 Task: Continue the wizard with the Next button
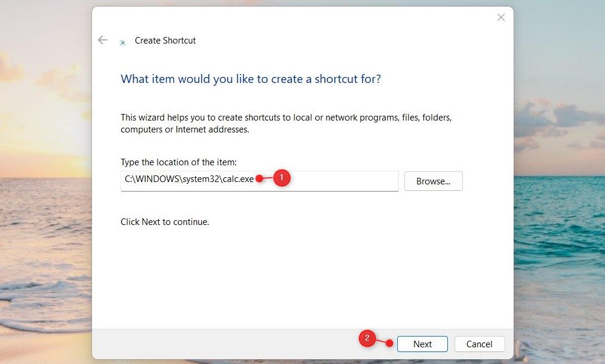pos(422,344)
